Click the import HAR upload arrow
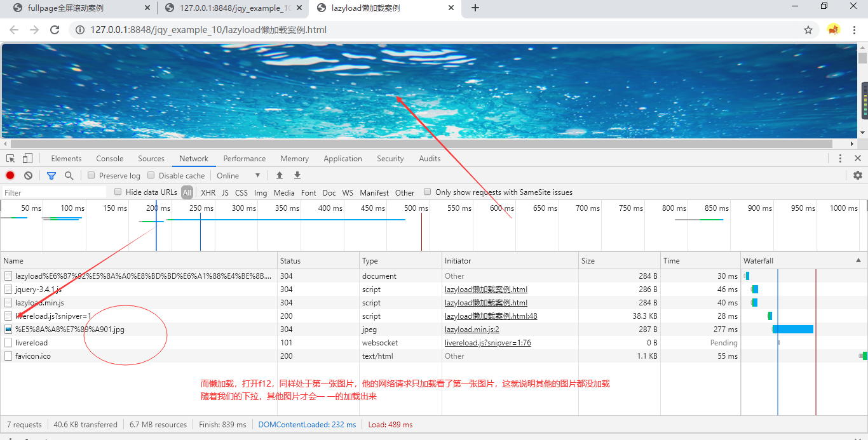 [x=279, y=176]
